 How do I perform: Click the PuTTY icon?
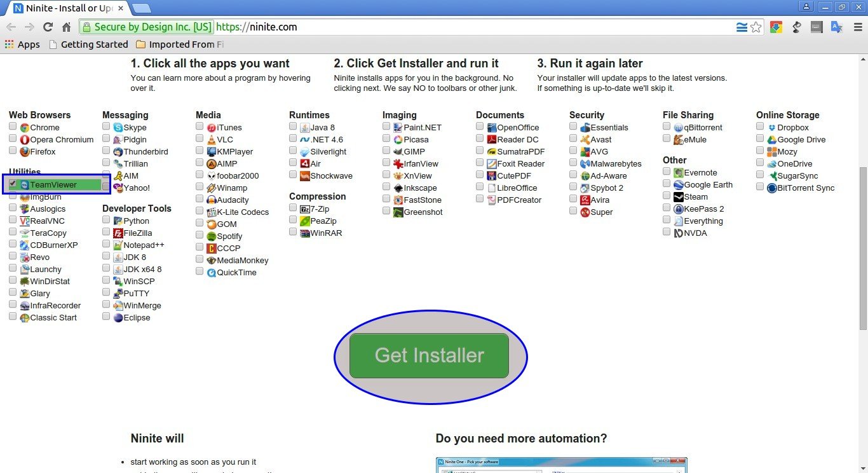[x=118, y=294]
